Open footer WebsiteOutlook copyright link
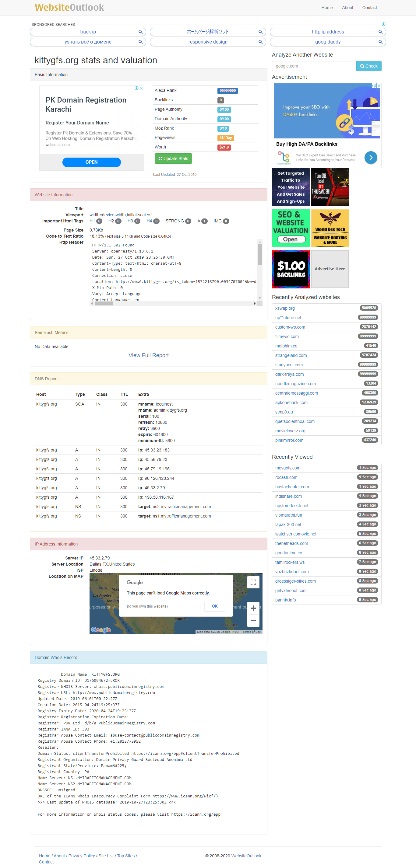 (x=246, y=856)
